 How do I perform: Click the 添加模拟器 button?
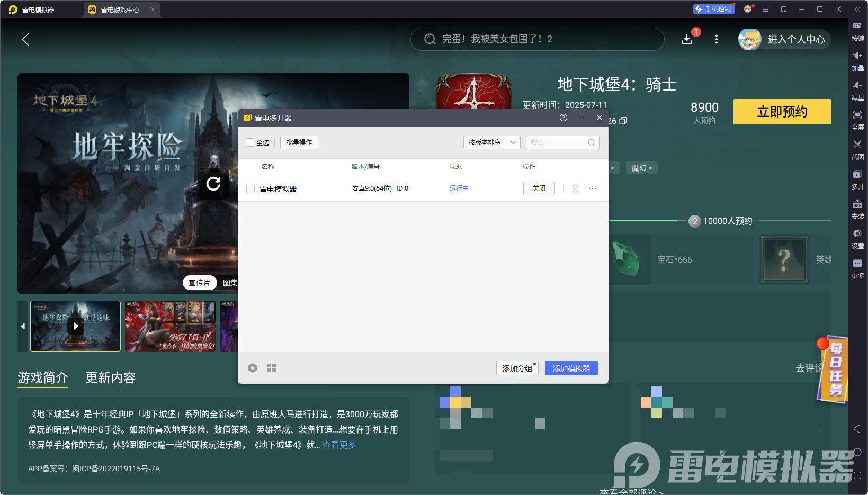pos(571,368)
